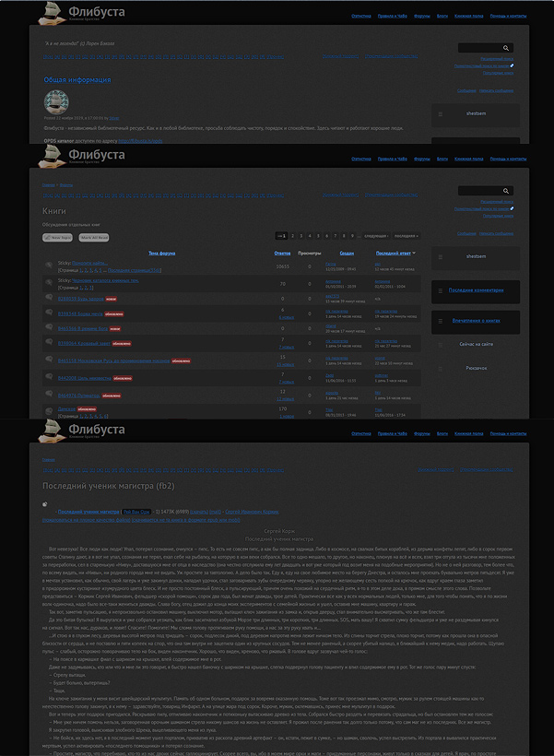
Task: Open Блоги in the Общая информация page top menu
Action: point(442,16)
